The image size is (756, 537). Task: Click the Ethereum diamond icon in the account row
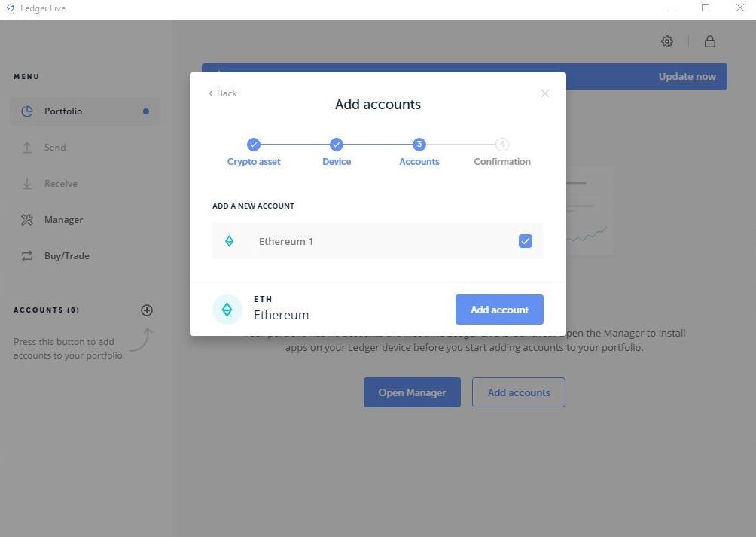(x=230, y=241)
